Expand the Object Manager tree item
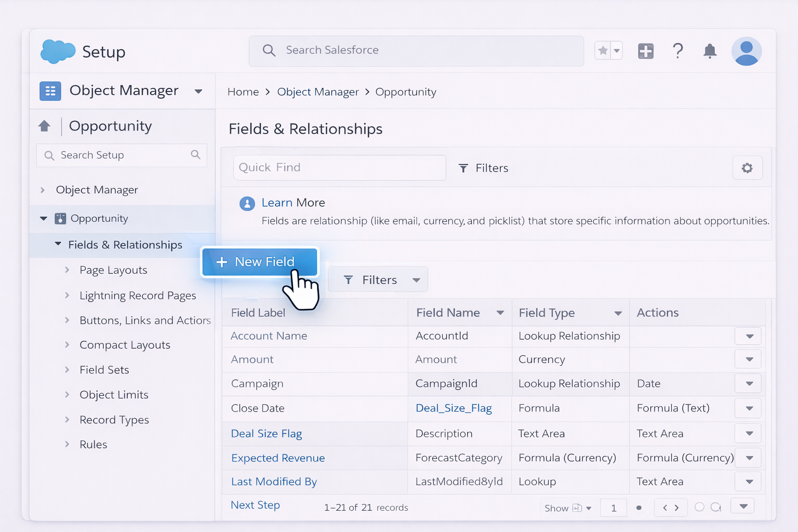Image resolution: width=798 pixels, height=532 pixels. click(x=43, y=190)
